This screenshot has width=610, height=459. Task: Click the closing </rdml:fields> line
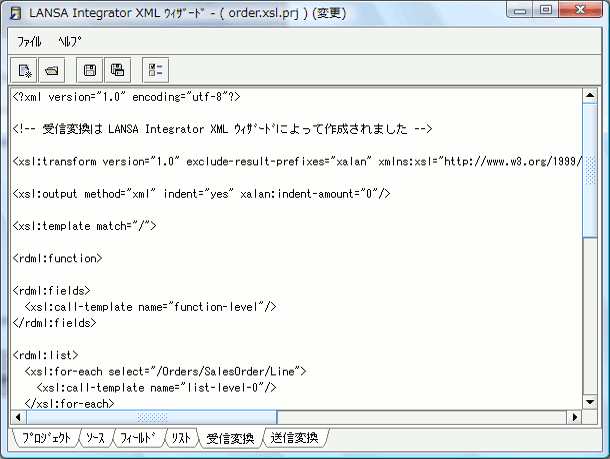[x=54, y=323]
